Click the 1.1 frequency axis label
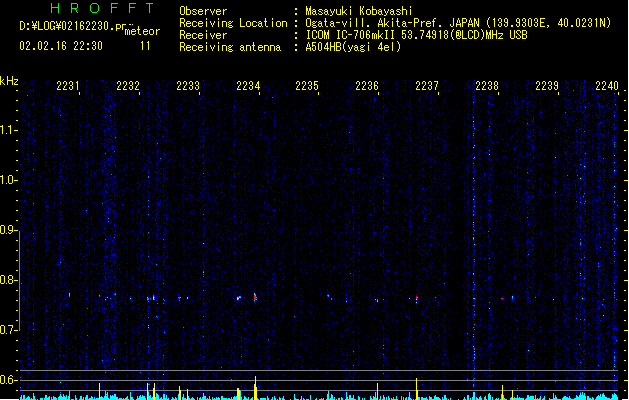This screenshot has height=400, width=629. pos(8,130)
